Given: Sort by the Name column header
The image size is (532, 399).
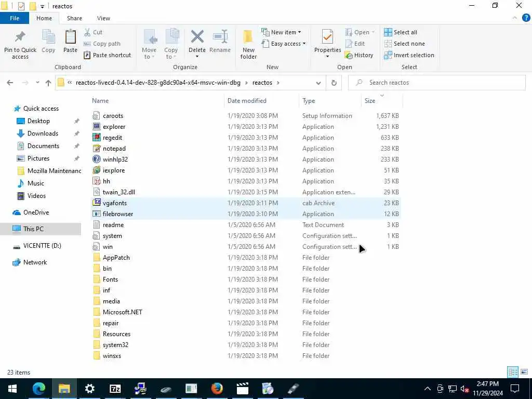Looking at the screenshot, I should pos(100,101).
